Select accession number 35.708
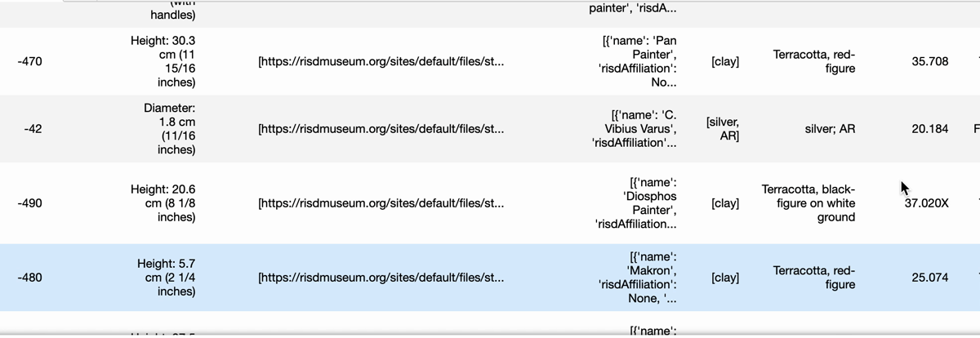Image resolution: width=980 pixels, height=338 pixels. [x=929, y=61]
